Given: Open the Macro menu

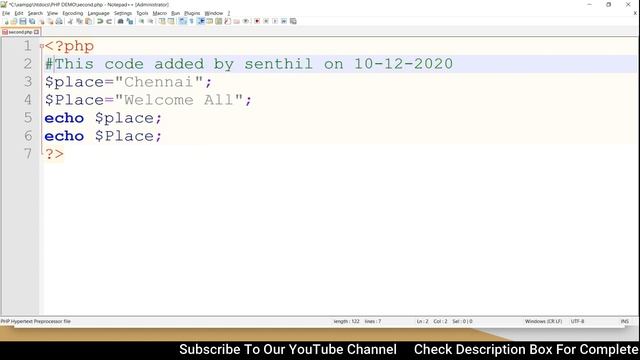Looking at the screenshot, I should (160, 13).
